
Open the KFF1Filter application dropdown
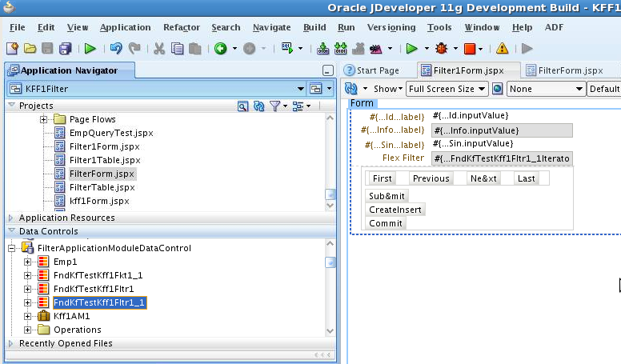tap(301, 89)
